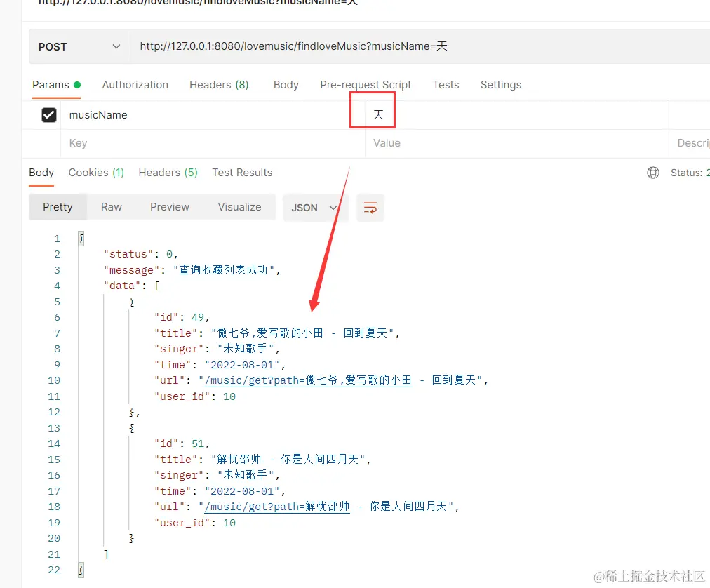This screenshot has width=710, height=588.
Task: Open the POST method dropdown
Action: click(79, 46)
